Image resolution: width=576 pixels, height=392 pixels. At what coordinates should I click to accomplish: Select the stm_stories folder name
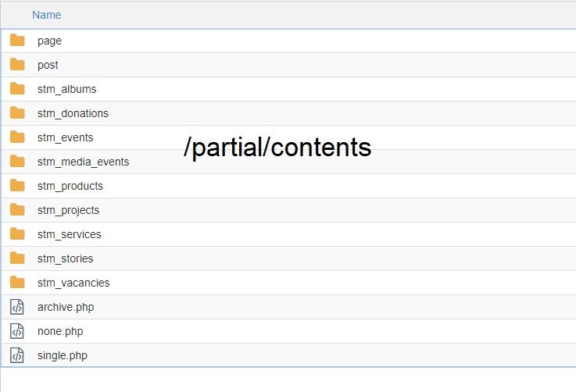click(x=66, y=258)
